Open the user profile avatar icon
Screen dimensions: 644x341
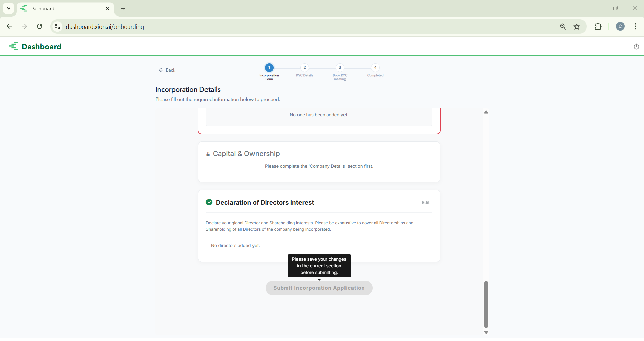[x=620, y=27]
